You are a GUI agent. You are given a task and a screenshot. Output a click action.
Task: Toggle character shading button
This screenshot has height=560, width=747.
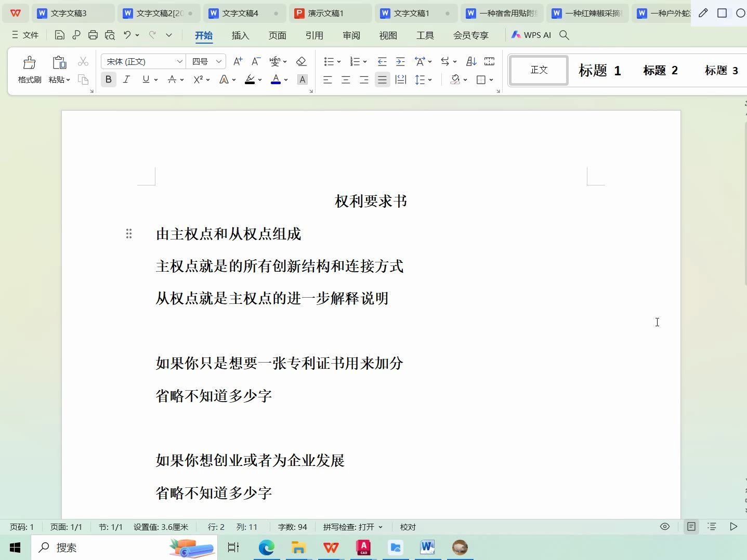[302, 79]
